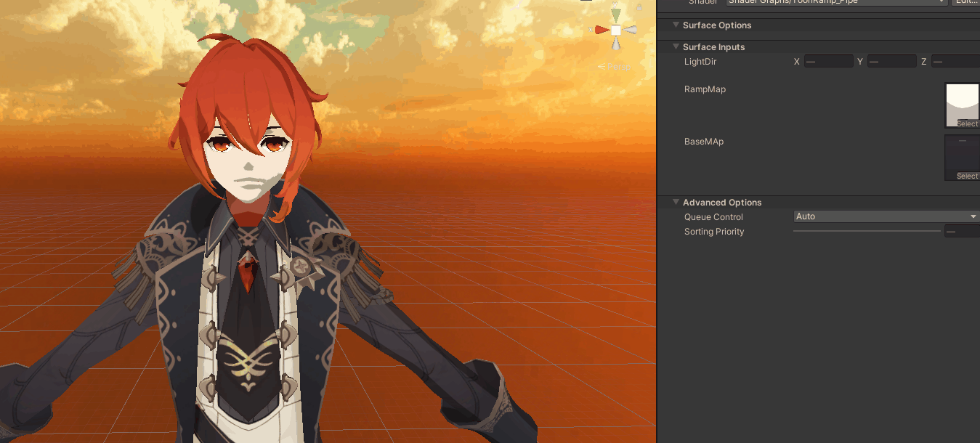The height and width of the screenshot is (443, 980).
Task: Collapse the Advanced Options section
Action: click(x=676, y=203)
